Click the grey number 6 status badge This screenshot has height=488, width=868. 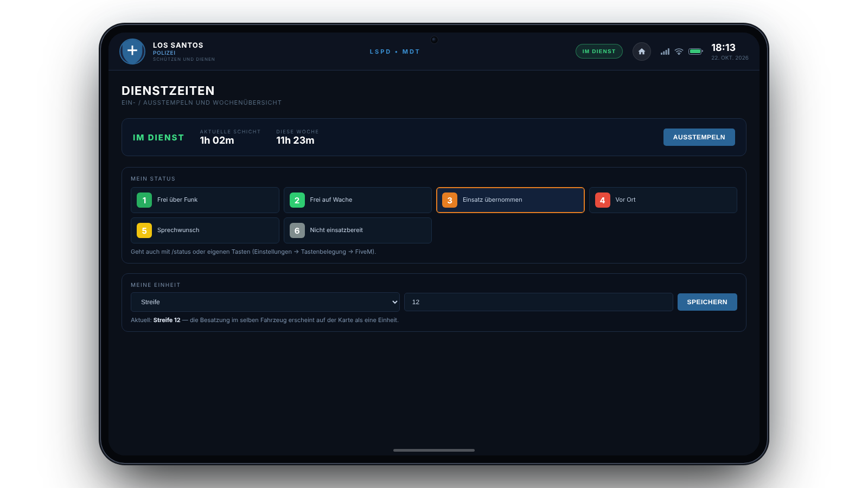pos(297,230)
